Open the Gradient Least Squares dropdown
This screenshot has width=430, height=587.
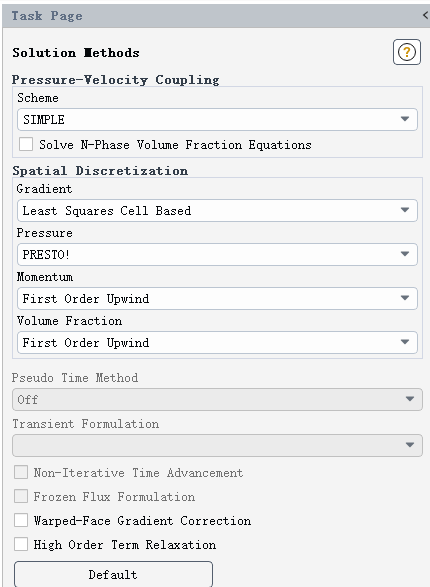pos(217,211)
